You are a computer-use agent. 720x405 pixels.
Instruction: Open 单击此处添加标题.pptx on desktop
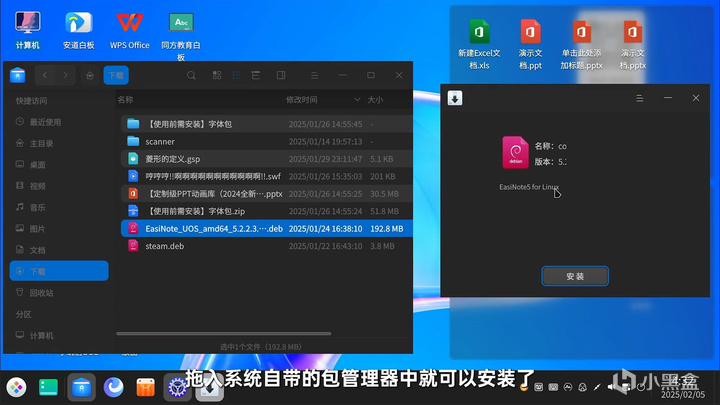581,44
